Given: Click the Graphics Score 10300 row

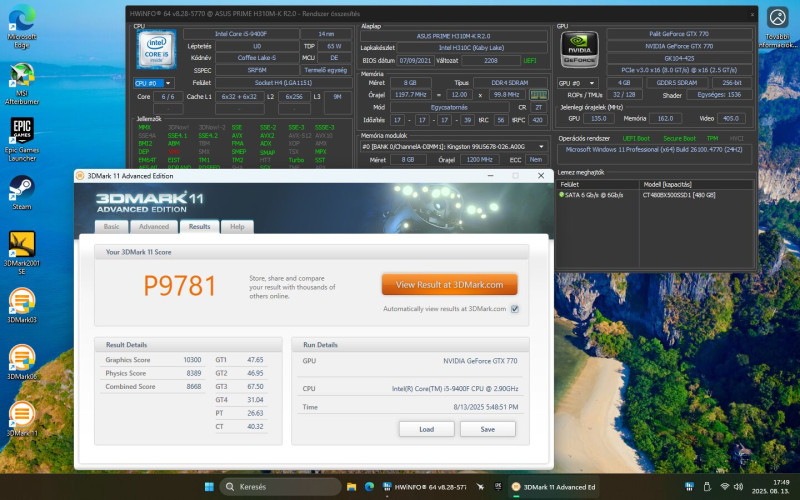Looking at the screenshot, I should (153, 360).
